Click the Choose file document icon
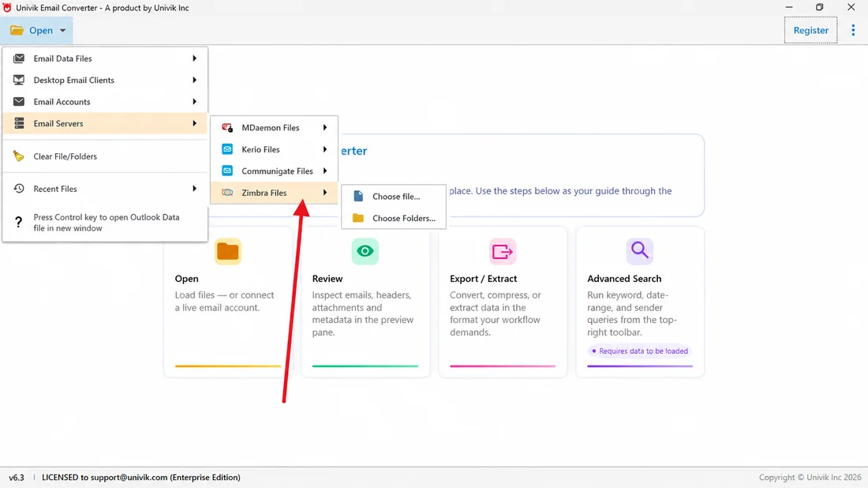The height and width of the screenshot is (488, 868). (x=358, y=196)
